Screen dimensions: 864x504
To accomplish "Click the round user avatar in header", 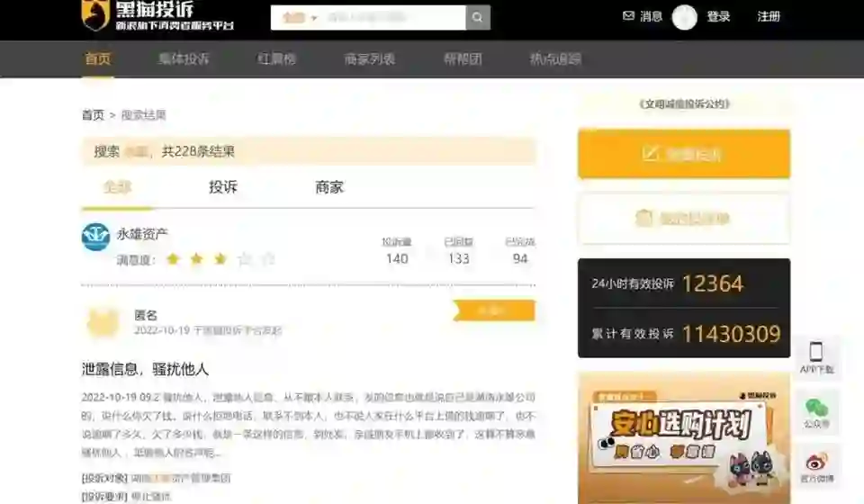I will tap(684, 17).
